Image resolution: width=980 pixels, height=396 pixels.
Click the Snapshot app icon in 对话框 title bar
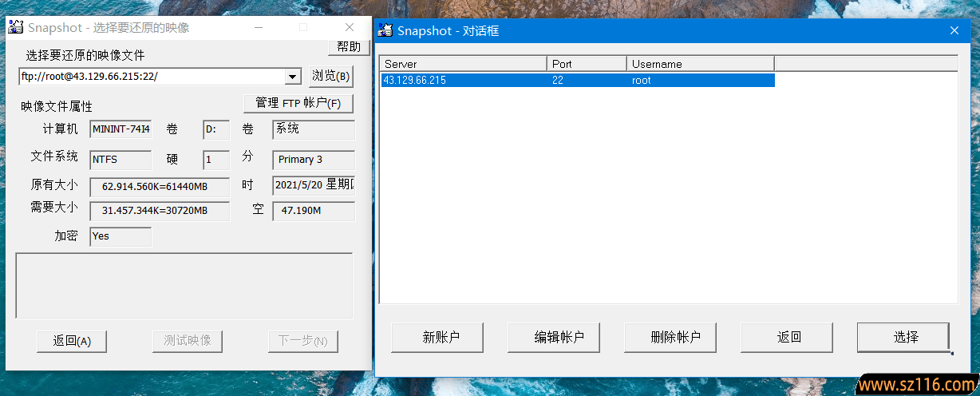(385, 30)
